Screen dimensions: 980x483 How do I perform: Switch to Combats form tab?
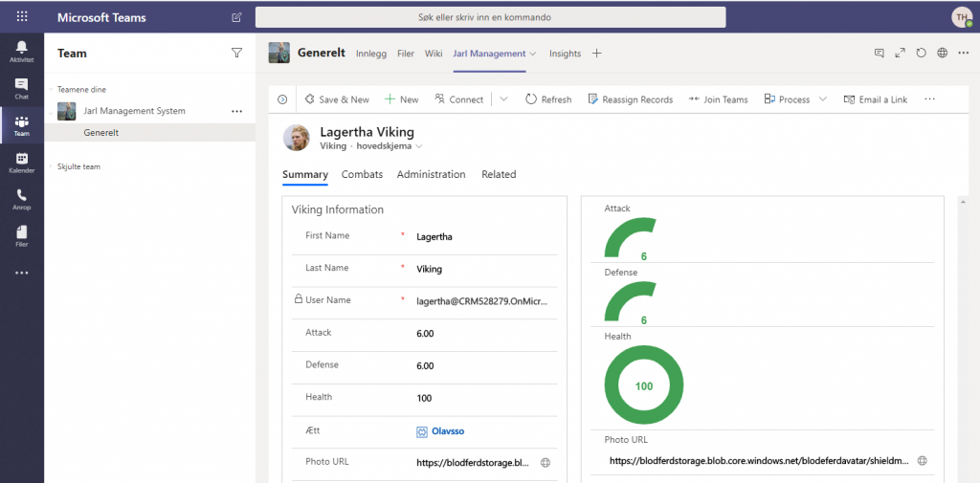pos(362,175)
